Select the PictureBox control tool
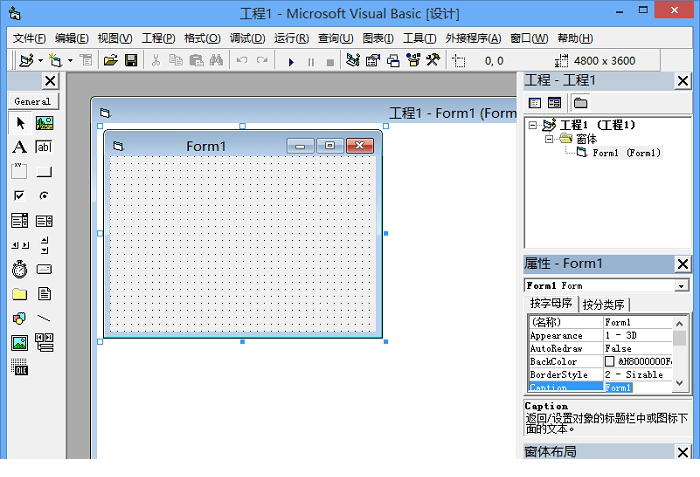This screenshot has width=700, height=477. [44, 123]
